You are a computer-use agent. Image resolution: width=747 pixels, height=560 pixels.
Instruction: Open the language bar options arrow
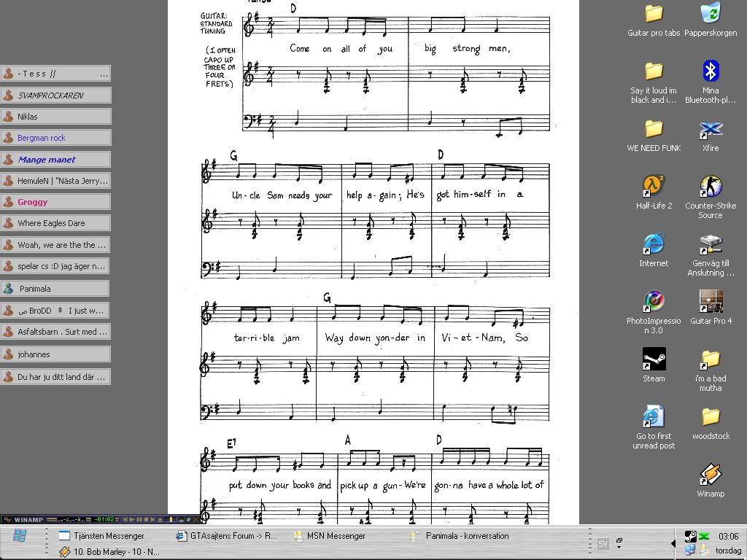click(x=619, y=545)
